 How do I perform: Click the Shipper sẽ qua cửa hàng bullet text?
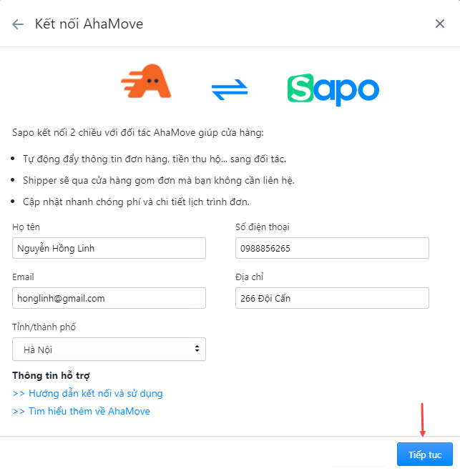point(159,180)
